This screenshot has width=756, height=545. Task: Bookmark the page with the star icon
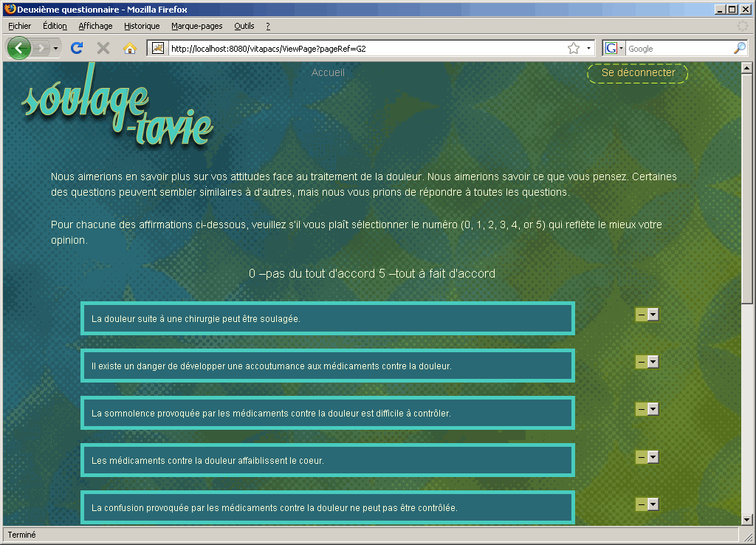574,48
